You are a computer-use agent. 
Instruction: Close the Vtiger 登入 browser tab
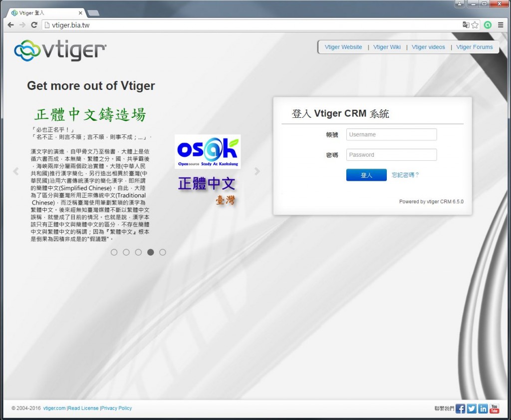(x=80, y=13)
